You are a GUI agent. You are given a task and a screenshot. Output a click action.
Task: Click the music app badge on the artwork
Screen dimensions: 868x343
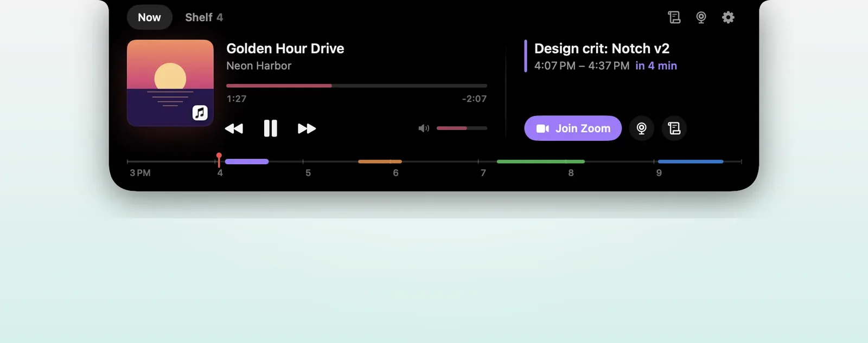200,113
